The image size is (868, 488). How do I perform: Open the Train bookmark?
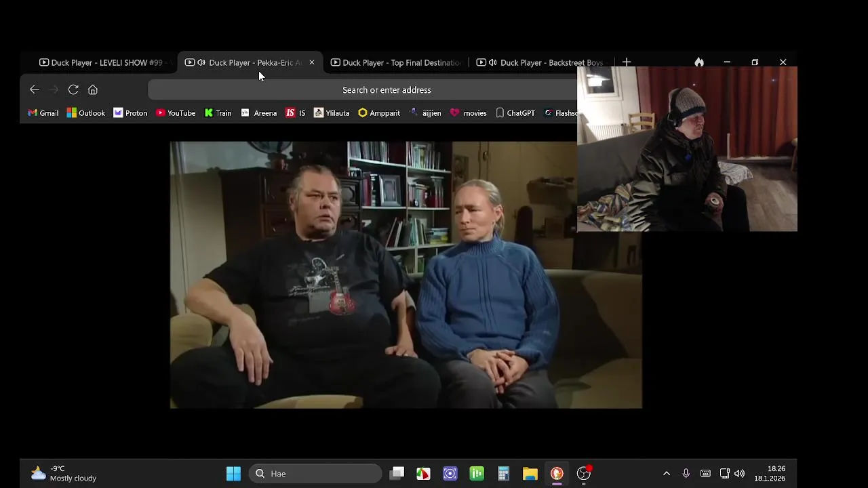218,113
